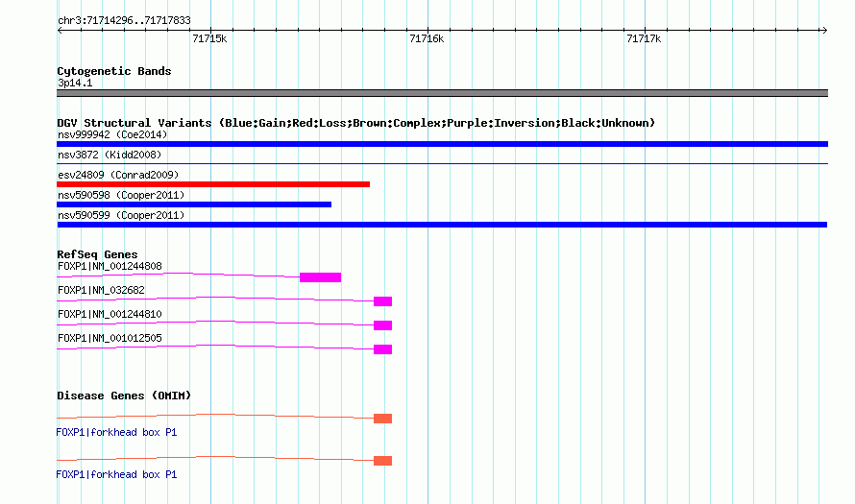Viewport: 855px width, 504px height.
Task: Click the chr3:71714296..71717833 coordinate label
Action: pyautogui.click(x=124, y=21)
